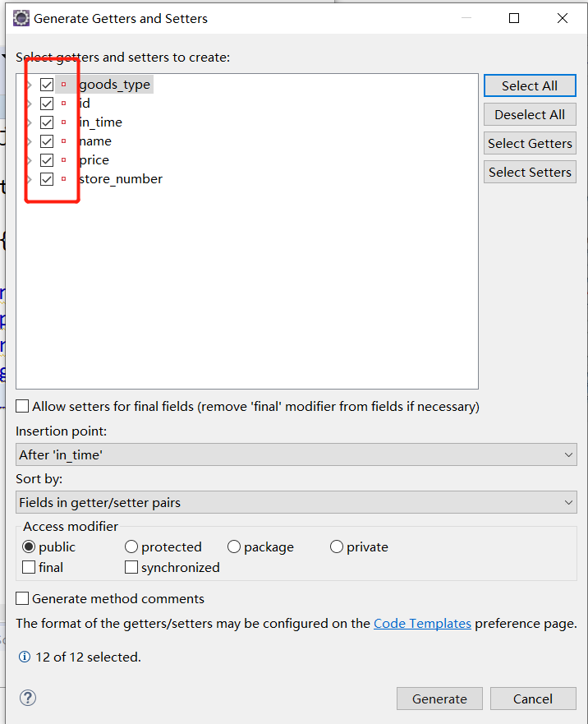Click the red field icon beside goods_type
Image resolution: width=588 pixels, height=724 pixels.
pos(64,85)
